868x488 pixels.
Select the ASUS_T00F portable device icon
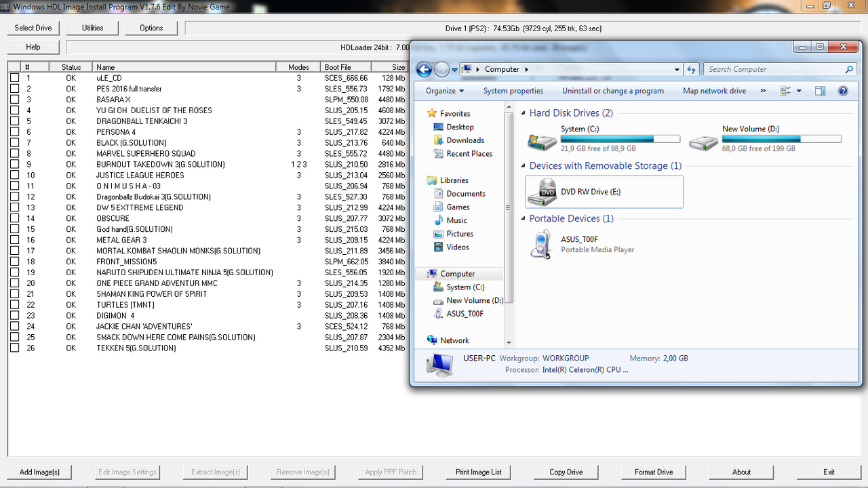pos(542,244)
